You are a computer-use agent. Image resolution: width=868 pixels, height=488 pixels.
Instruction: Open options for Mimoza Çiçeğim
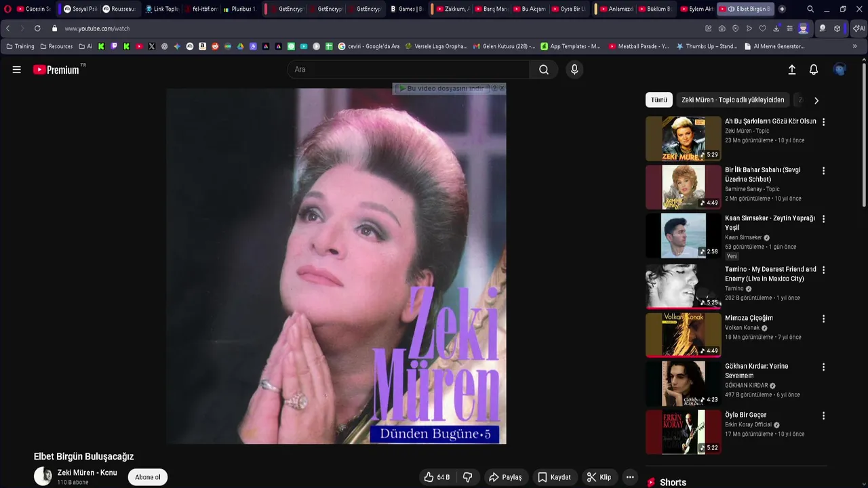pyautogui.click(x=823, y=319)
